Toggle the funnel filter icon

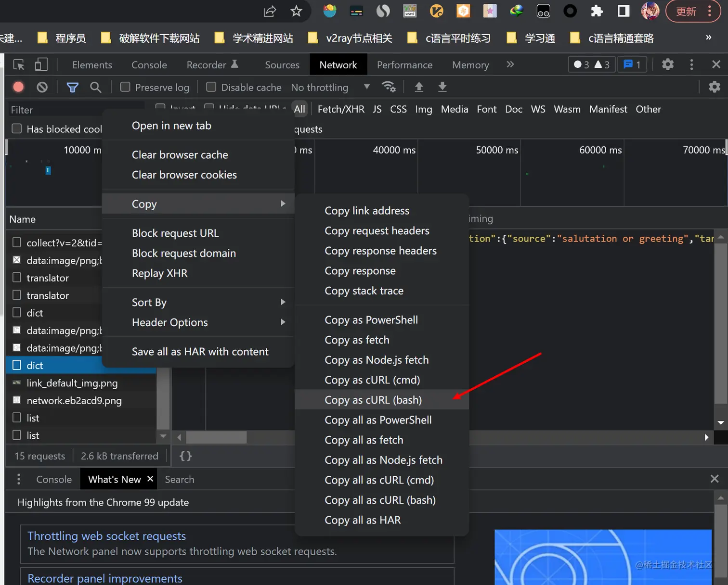click(72, 87)
